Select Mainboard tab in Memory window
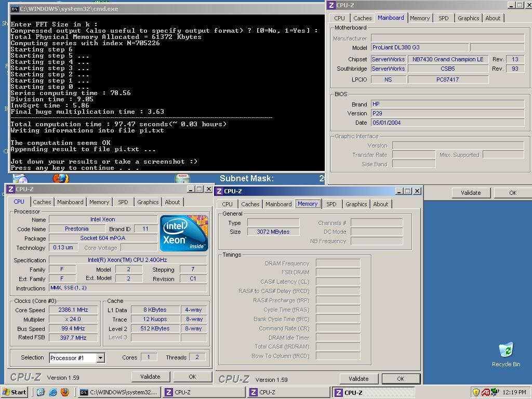 278,204
